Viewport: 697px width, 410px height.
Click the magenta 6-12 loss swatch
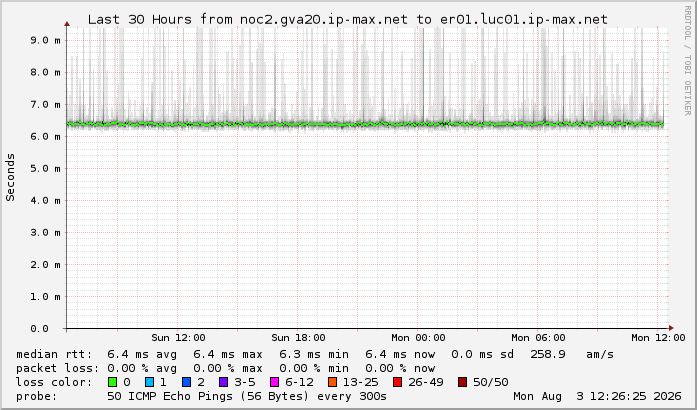[275, 382]
